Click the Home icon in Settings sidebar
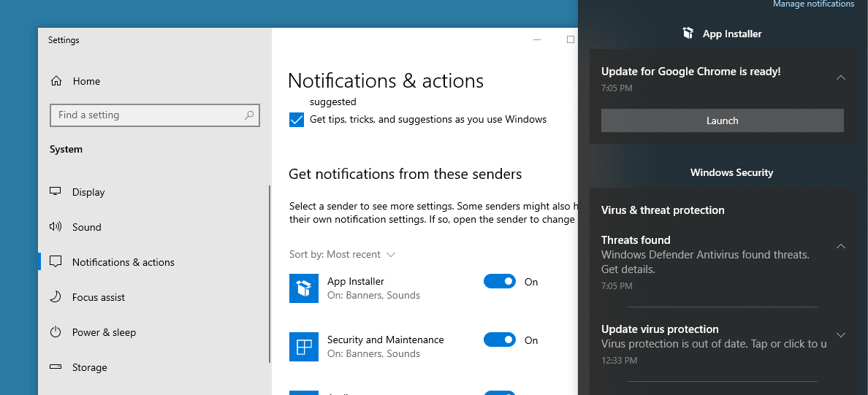This screenshot has width=868, height=395. [56, 81]
